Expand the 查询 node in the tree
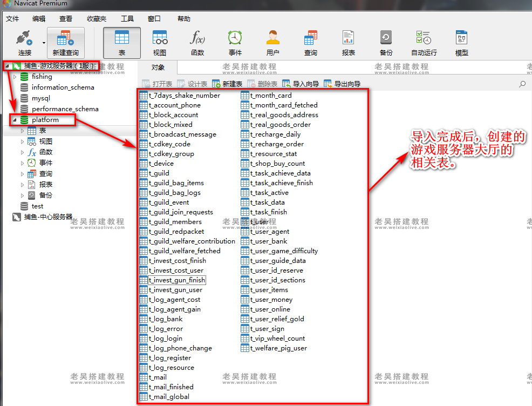Screen dimensions: 532x406 pyautogui.click(x=23, y=174)
